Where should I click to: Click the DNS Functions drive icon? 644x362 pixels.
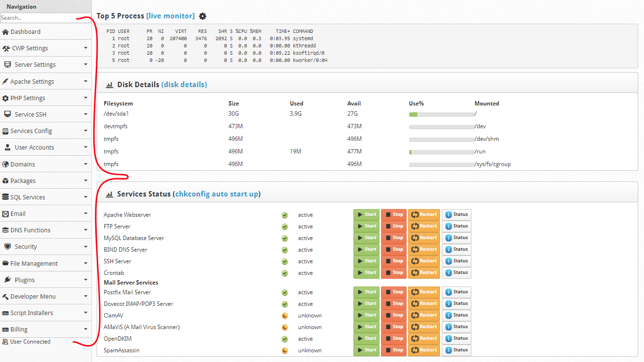click(x=5, y=230)
